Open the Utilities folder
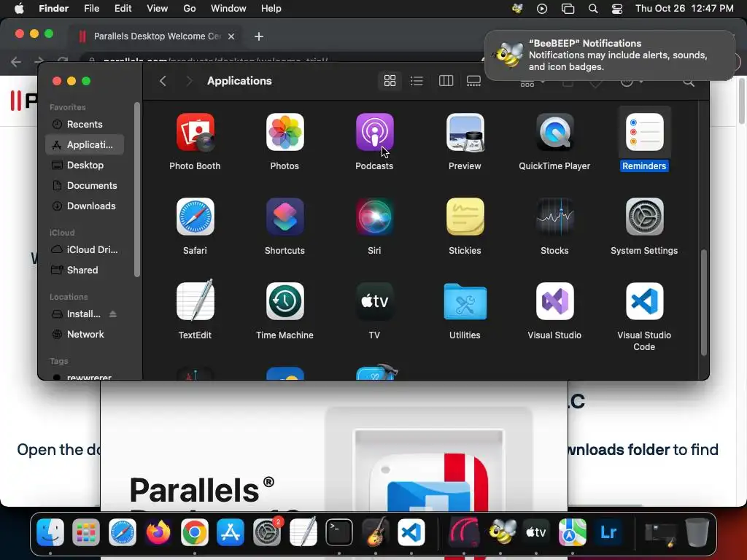 465,301
